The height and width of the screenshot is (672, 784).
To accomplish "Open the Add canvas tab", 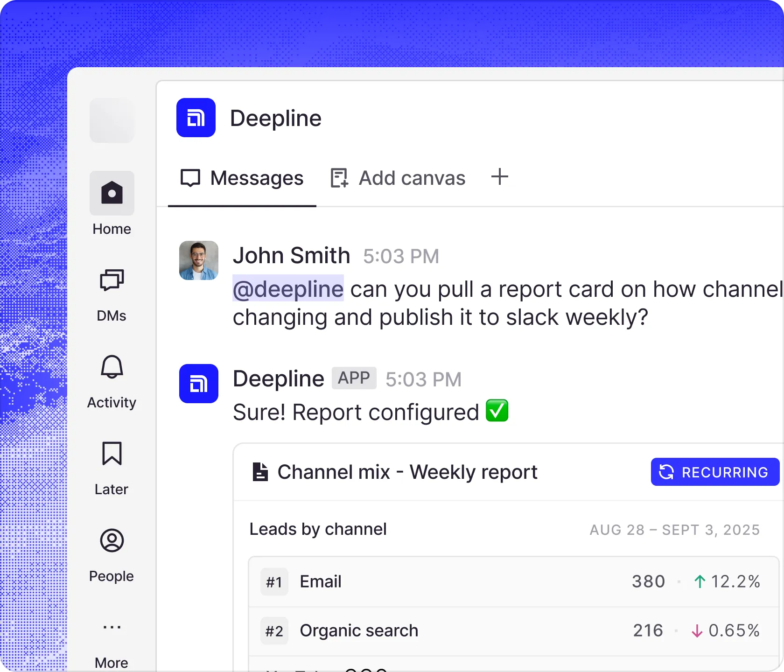I will (x=397, y=178).
